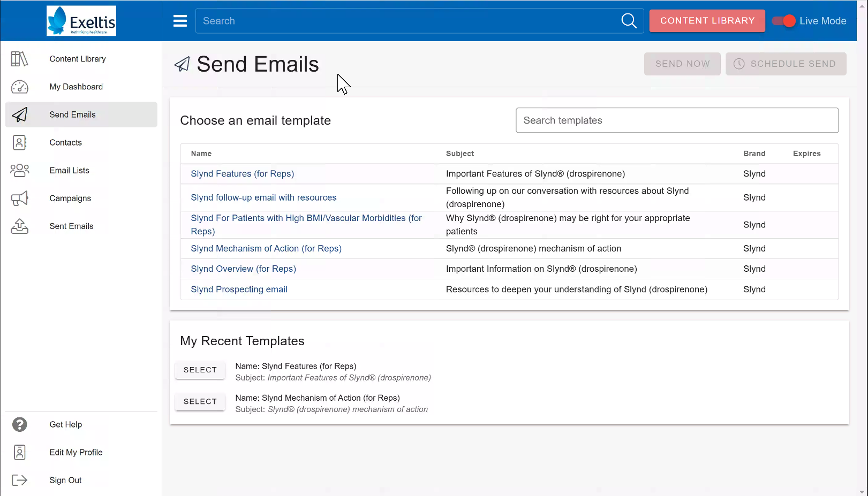Click Sign Out

coord(65,480)
